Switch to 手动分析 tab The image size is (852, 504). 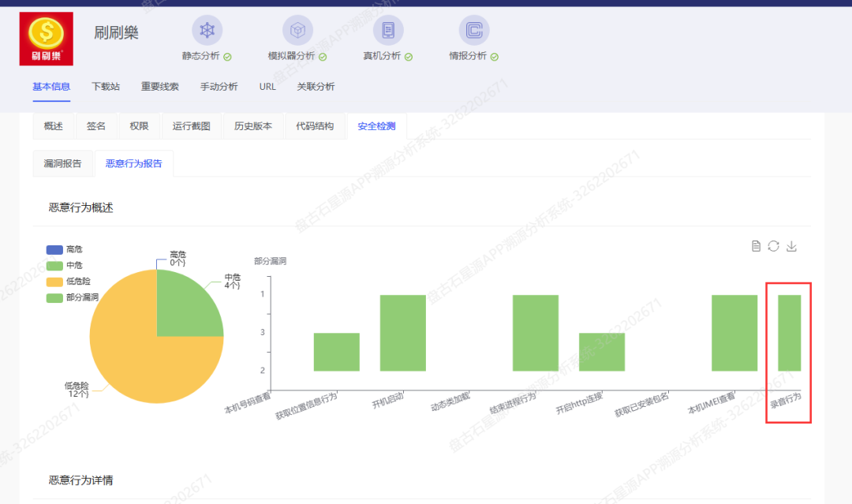[219, 86]
